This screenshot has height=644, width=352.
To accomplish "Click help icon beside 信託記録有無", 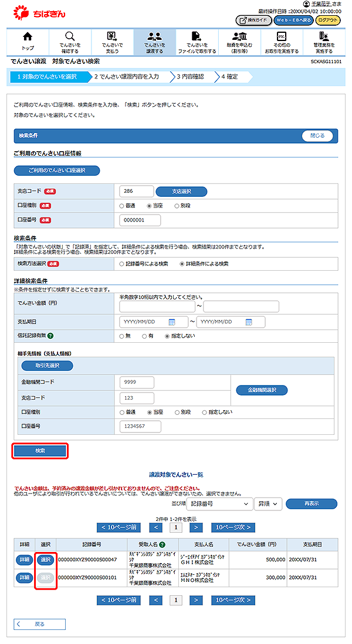I will (x=50, y=336).
